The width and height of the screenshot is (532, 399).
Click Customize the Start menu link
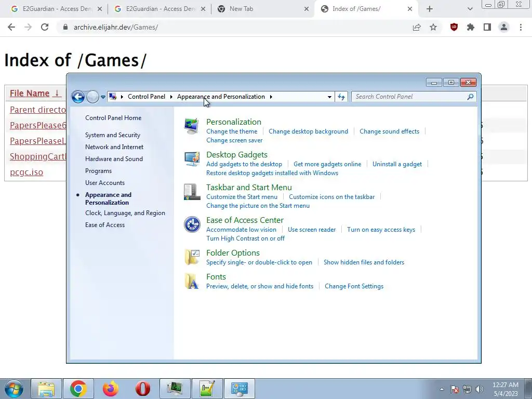coord(242,197)
